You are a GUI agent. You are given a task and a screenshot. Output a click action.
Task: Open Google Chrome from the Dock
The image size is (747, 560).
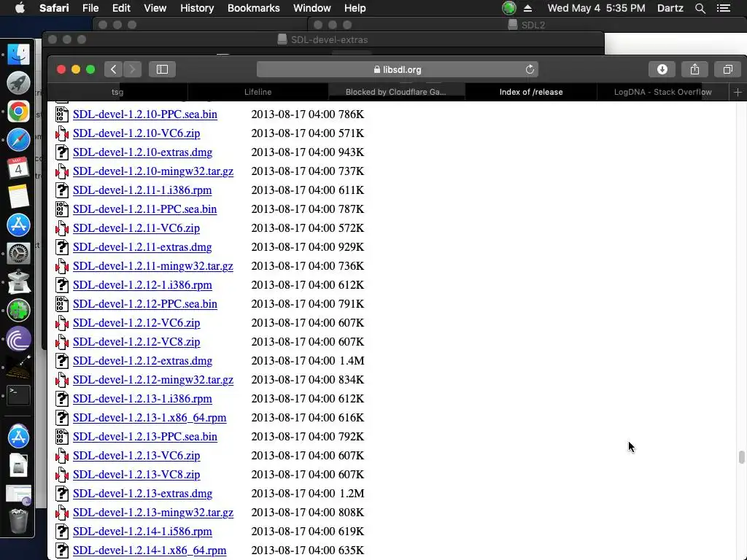pyautogui.click(x=18, y=112)
